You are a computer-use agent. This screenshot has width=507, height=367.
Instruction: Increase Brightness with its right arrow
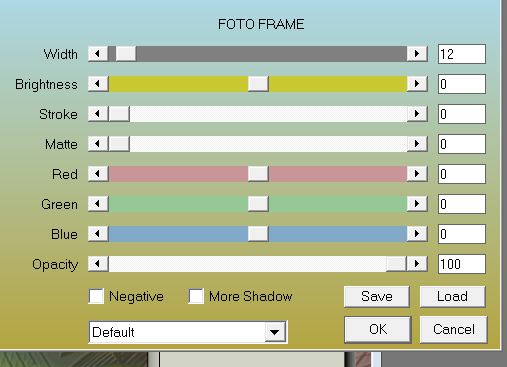pyautogui.click(x=417, y=84)
